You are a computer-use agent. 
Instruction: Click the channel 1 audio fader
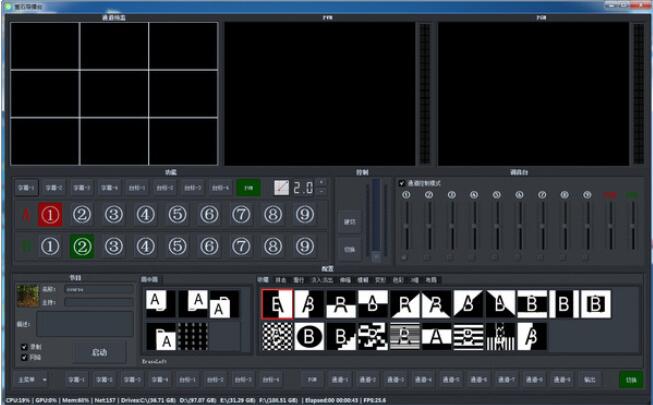[406, 225]
